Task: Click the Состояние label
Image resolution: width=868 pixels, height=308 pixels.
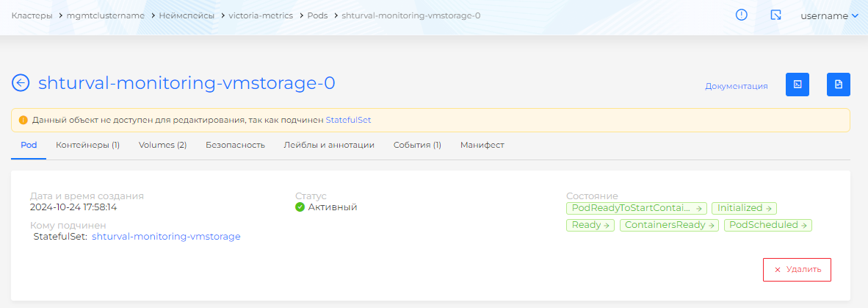Action: pos(592,196)
